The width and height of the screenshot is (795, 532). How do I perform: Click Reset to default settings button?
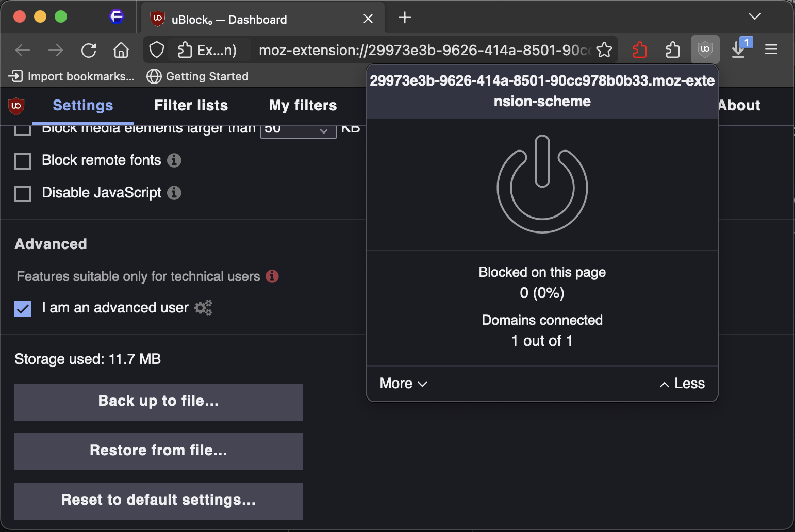[x=158, y=501]
